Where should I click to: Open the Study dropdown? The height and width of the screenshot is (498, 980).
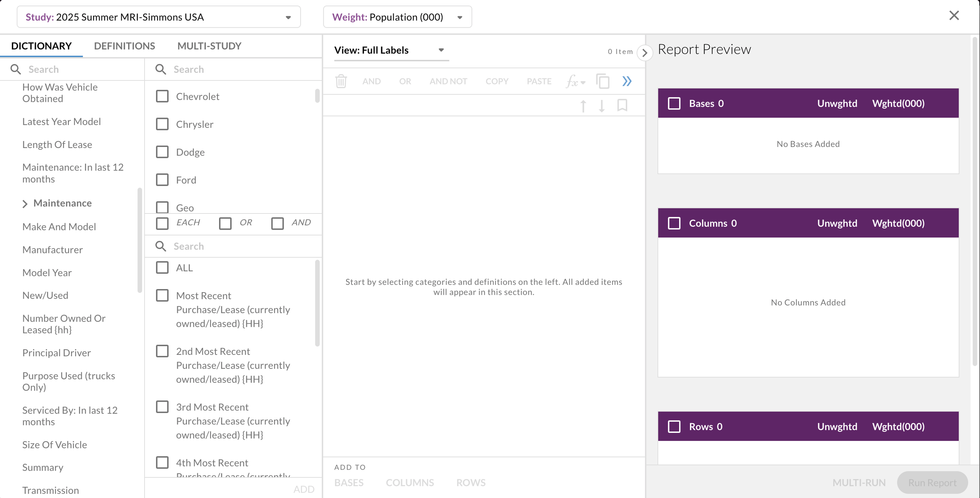[159, 17]
